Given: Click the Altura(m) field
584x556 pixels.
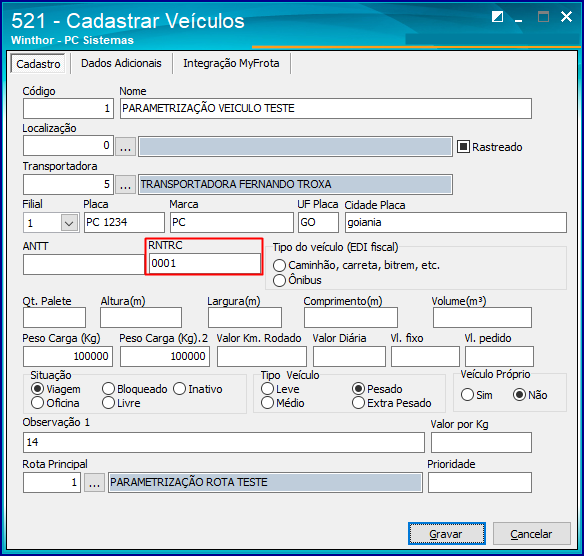Looking at the screenshot, I should [141, 318].
